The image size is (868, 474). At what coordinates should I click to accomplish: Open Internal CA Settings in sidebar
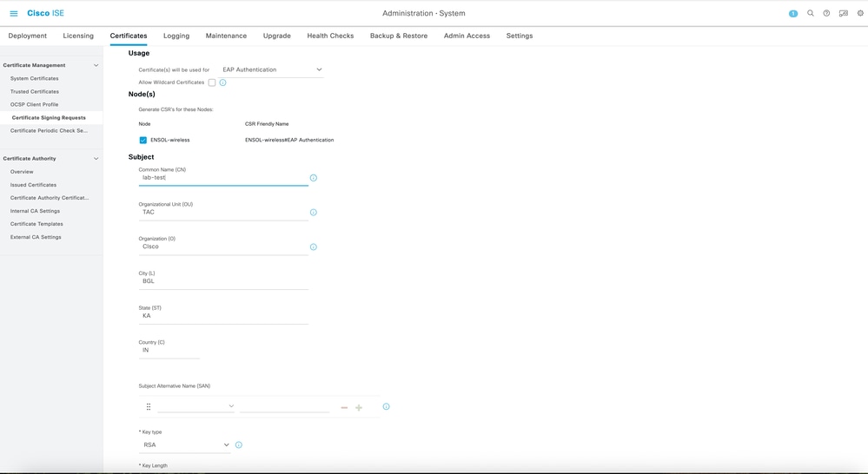coord(35,211)
